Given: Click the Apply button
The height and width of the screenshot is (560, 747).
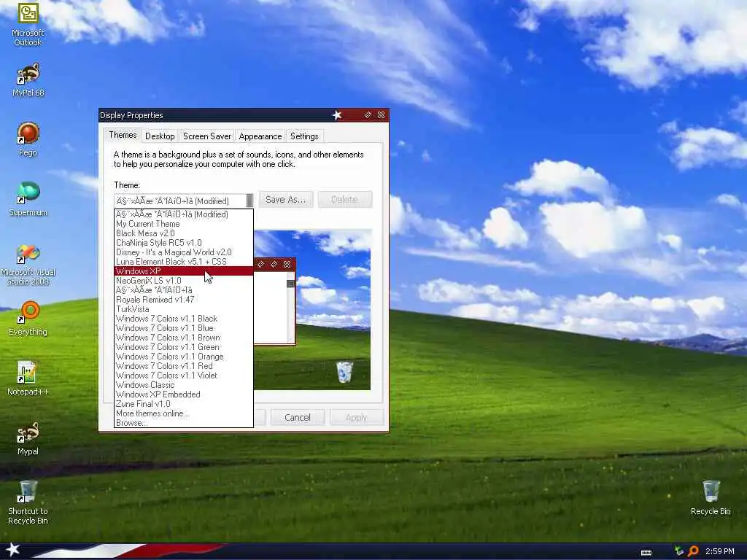Looking at the screenshot, I should pyautogui.click(x=356, y=418).
